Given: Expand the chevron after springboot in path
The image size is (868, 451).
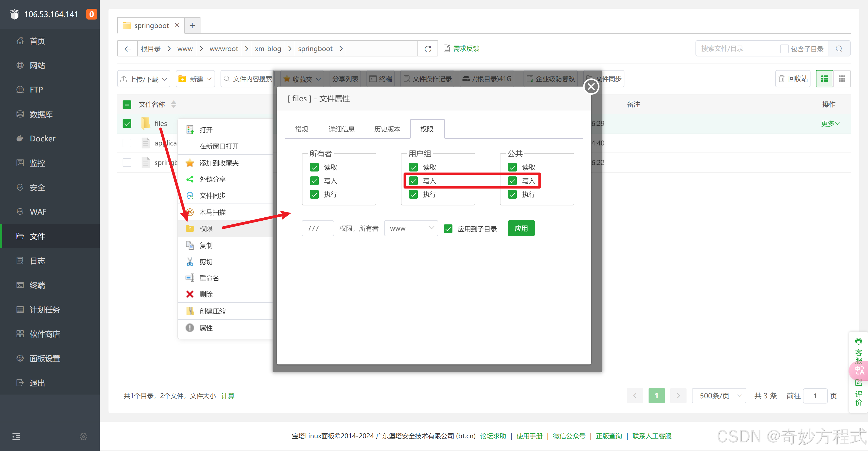Looking at the screenshot, I should click(x=341, y=49).
